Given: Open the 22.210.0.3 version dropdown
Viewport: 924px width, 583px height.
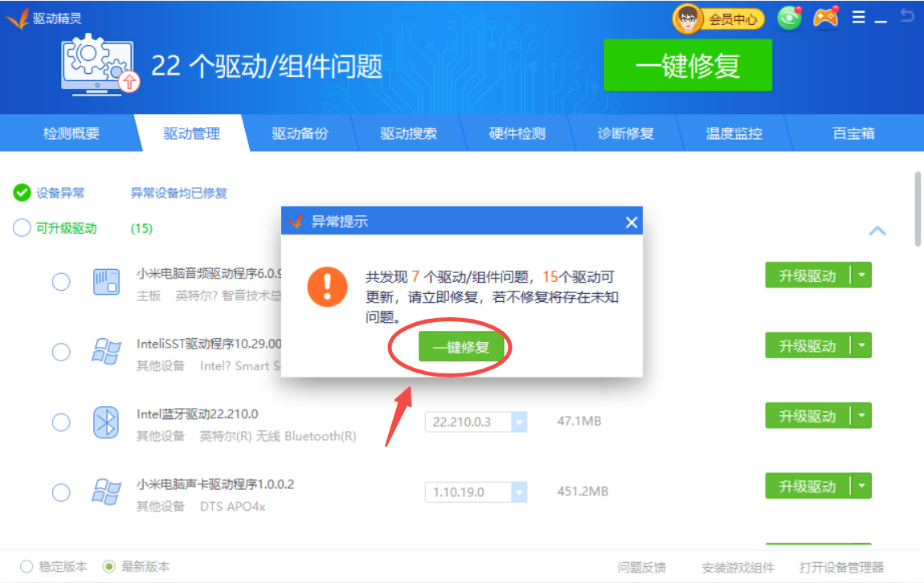Looking at the screenshot, I should (x=519, y=422).
